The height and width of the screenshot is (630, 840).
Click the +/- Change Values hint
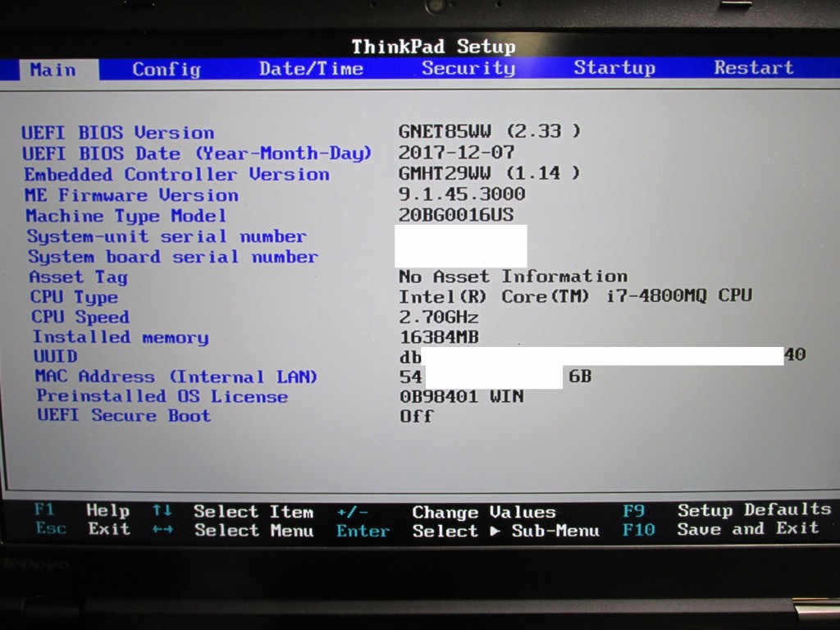click(446, 512)
